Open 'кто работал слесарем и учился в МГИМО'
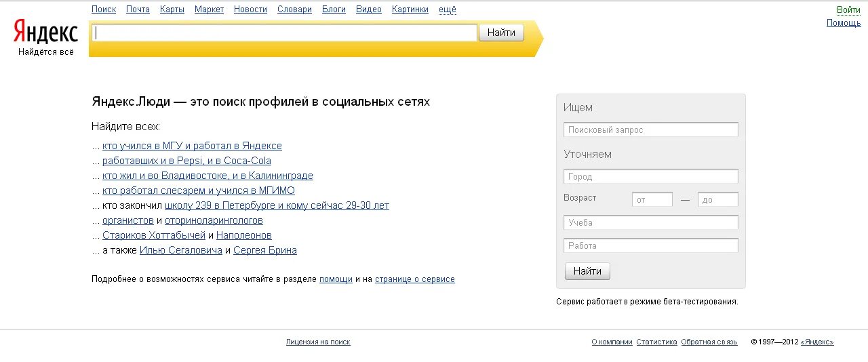This screenshot has width=868, height=362. coord(199,190)
